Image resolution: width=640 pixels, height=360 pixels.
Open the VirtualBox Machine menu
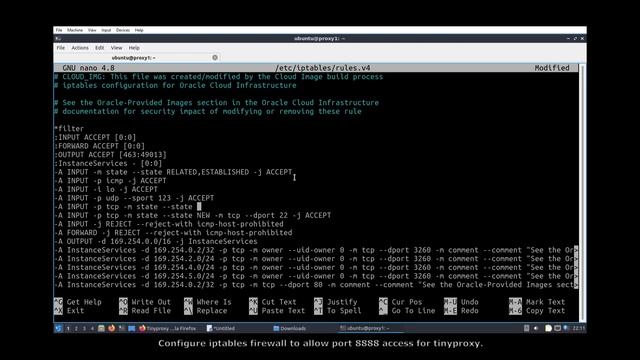point(75,30)
